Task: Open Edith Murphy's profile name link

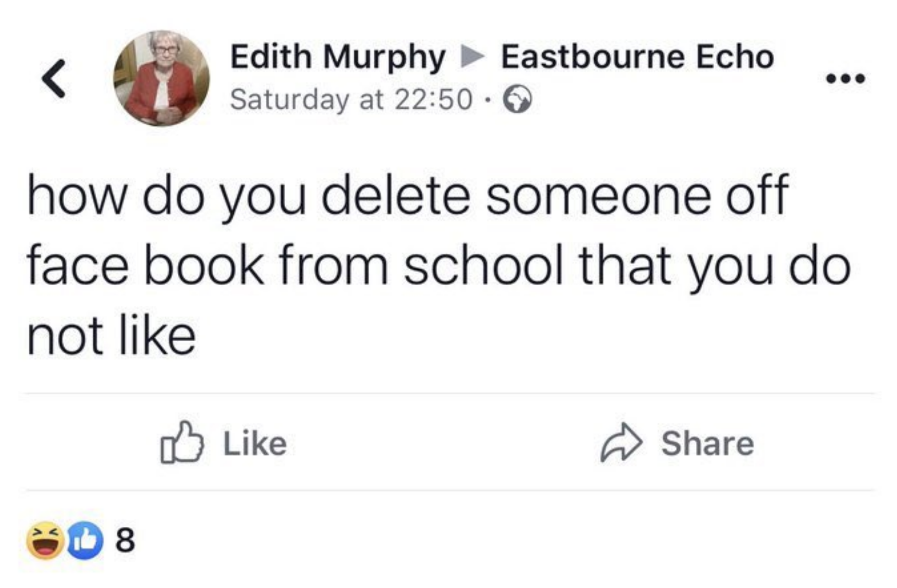Action: (x=337, y=57)
